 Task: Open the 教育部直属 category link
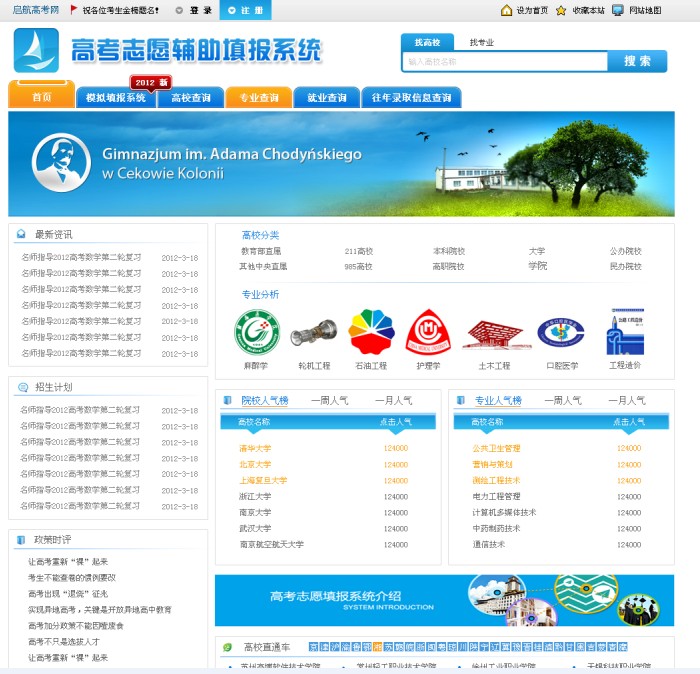click(x=261, y=251)
